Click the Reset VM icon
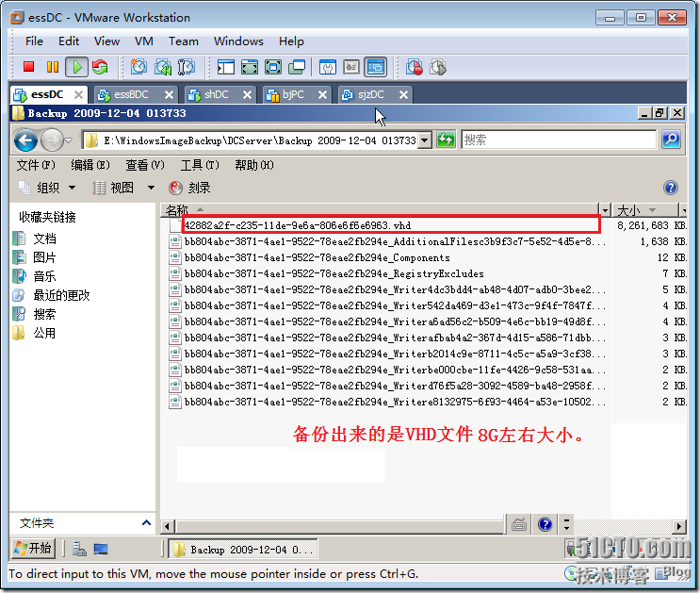This screenshot has height=593, width=700. [100, 67]
